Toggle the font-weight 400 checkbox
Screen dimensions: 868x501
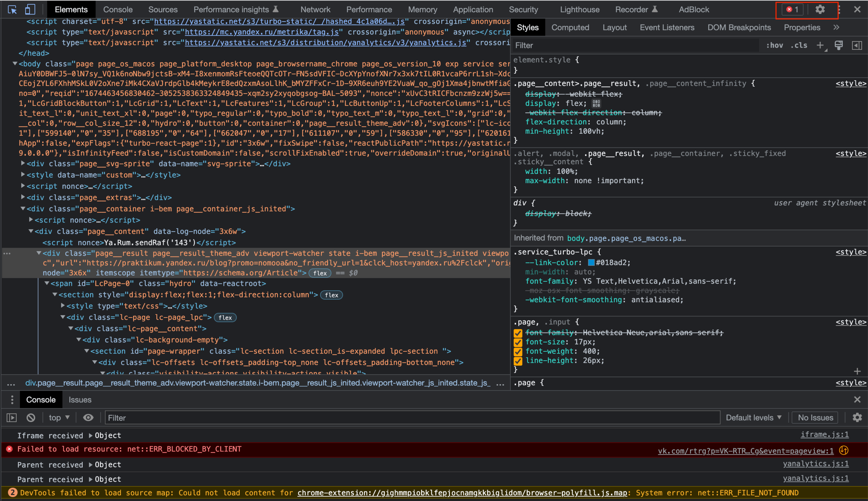[x=518, y=352]
